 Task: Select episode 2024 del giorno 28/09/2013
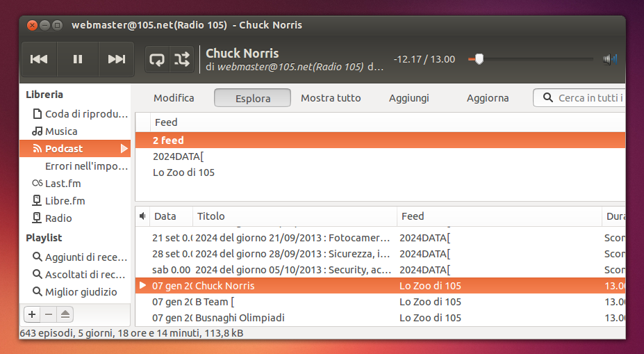coord(380,254)
